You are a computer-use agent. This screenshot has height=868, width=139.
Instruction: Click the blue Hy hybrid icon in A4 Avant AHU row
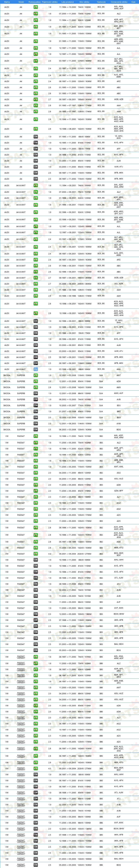point(36,369)
